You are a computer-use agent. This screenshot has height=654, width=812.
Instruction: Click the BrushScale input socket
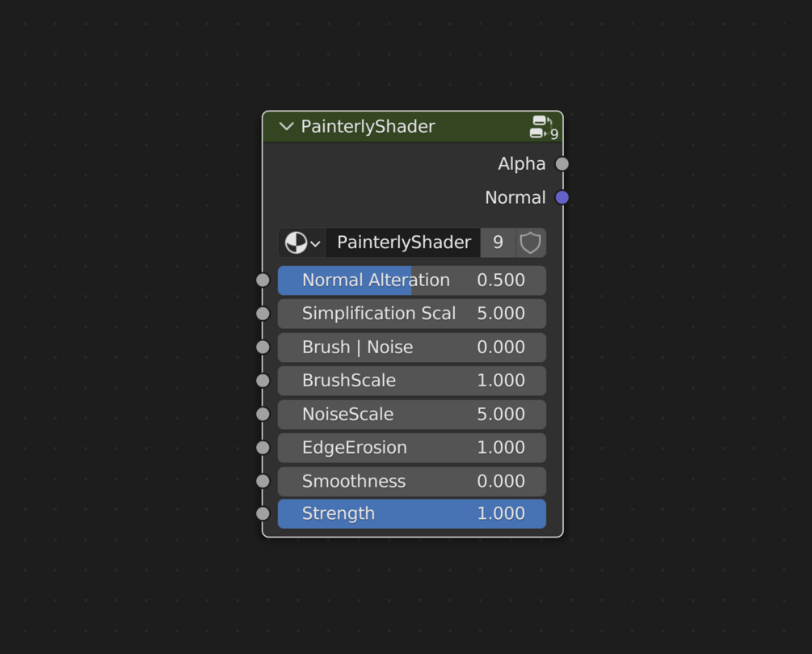coord(263,381)
